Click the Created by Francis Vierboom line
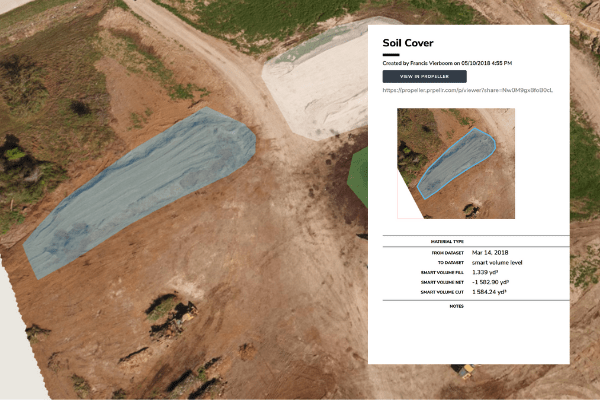The height and width of the screenshot is (400, 600). point(447,63)
